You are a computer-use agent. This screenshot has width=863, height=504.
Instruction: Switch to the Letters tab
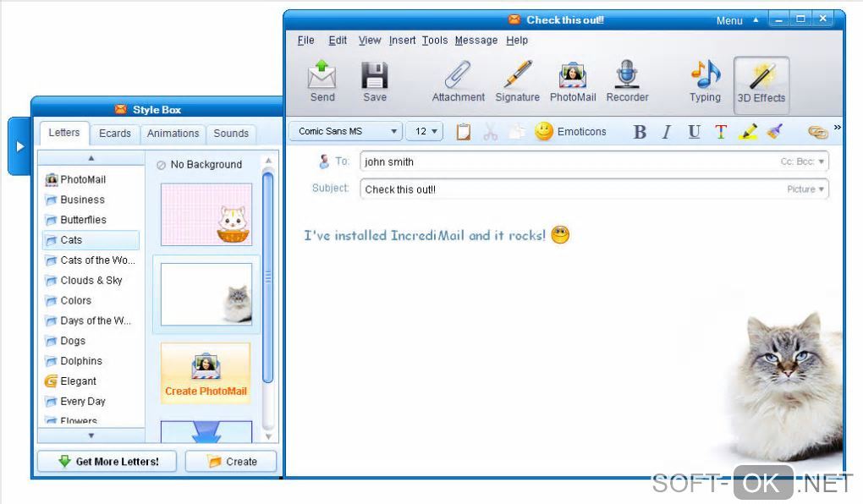pos(63,133)
